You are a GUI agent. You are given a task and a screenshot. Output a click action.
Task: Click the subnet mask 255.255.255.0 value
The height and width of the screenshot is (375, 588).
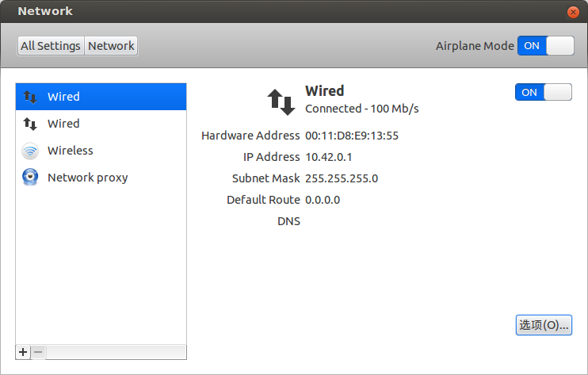point(342,178)
